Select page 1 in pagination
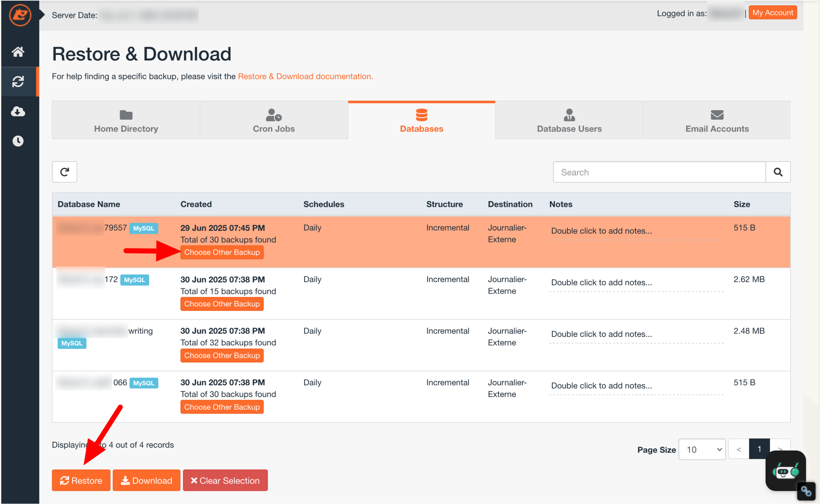820x504 pixels. point(759,449)
